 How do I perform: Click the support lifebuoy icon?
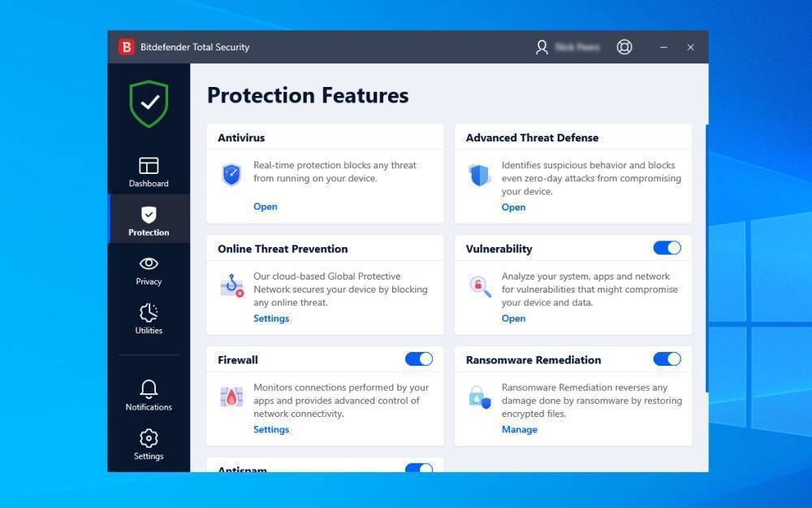click(624, 47)
